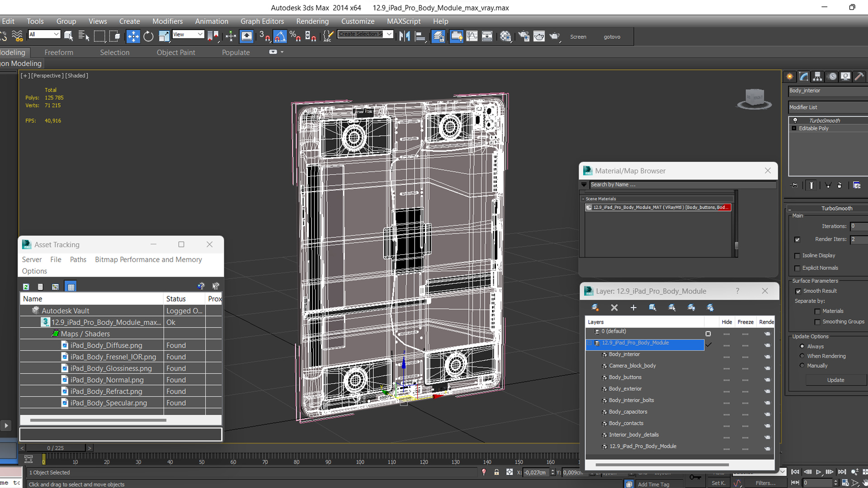Select the Scale tool
Image resolution: width=868 pixels, height=488 pixels.
[164, 36]
